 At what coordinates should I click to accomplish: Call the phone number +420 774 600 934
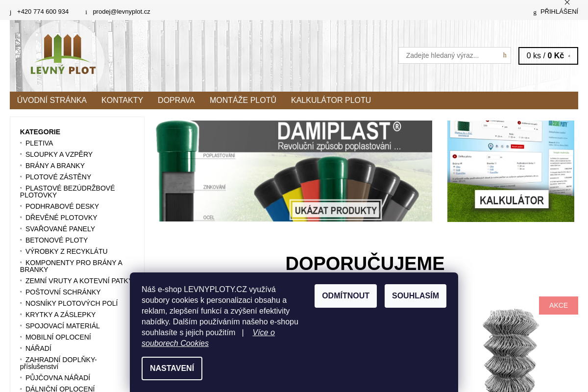pos(43,12)
